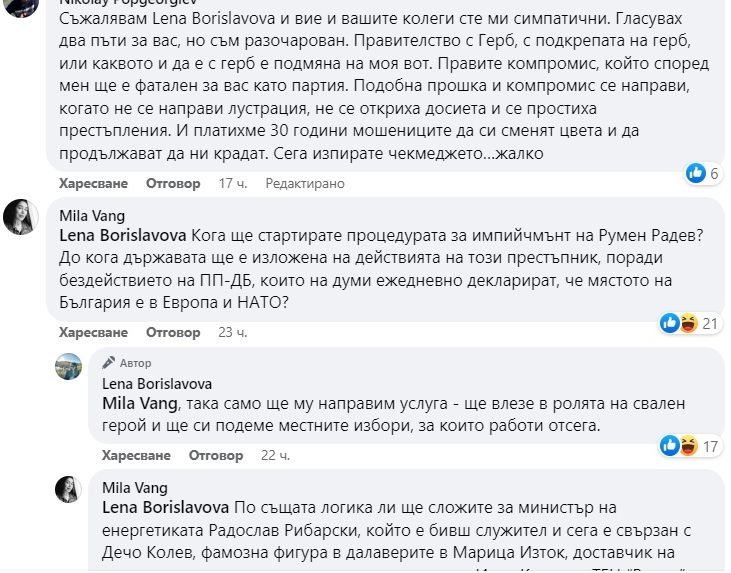This screenshot has height=573, width=731.
Task: Click the Mila Vang mention in Lena's reply
Action: pos(140,404)
